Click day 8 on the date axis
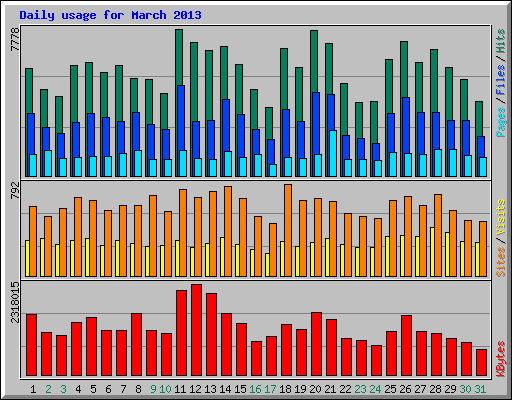The image size is (512, 400). pos(138,389)
